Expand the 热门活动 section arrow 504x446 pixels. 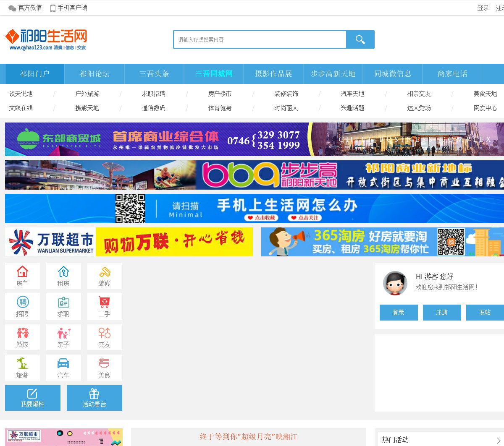click(499, 440)
